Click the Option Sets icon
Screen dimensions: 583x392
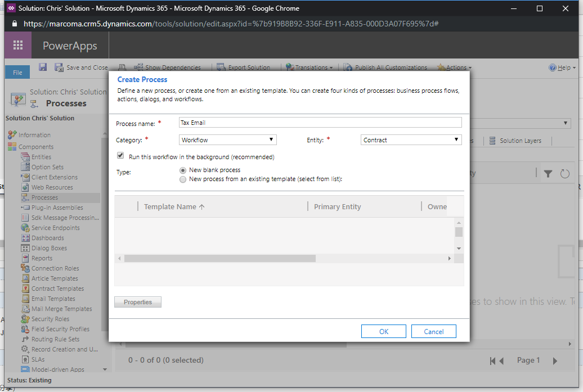click(25, 167)
